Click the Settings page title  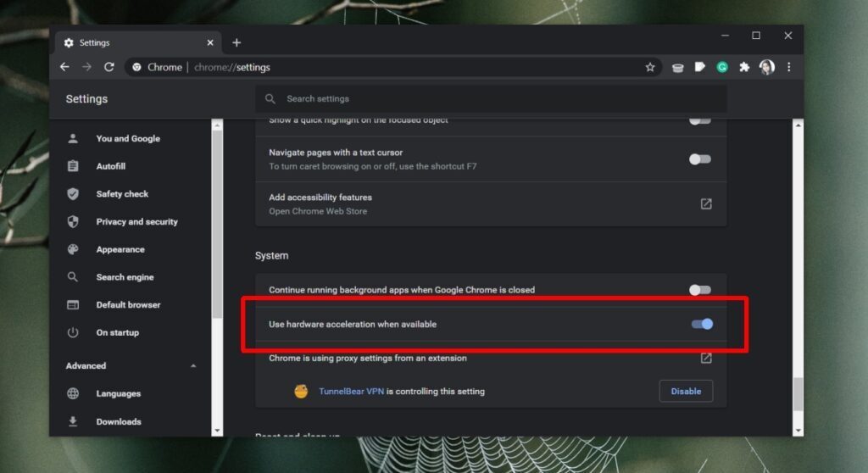pyautogui.click(x=86, y=98)
